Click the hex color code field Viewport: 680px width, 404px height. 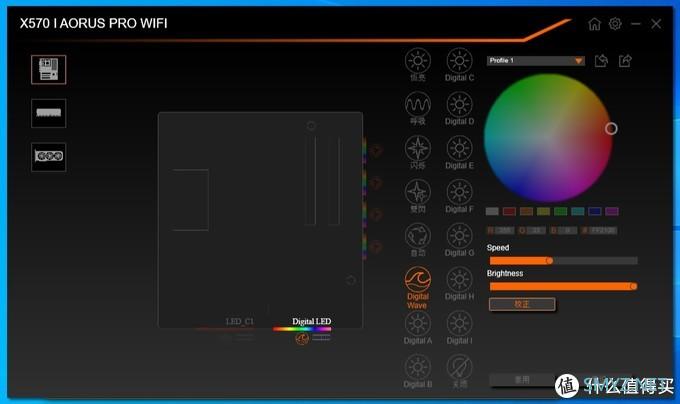603,230
